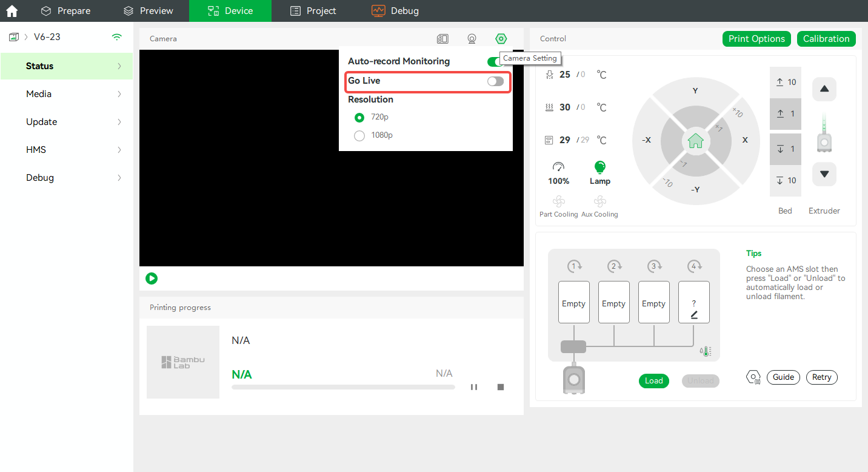
Task: Edit the bed target temperature value
Action: pos(583,107)
